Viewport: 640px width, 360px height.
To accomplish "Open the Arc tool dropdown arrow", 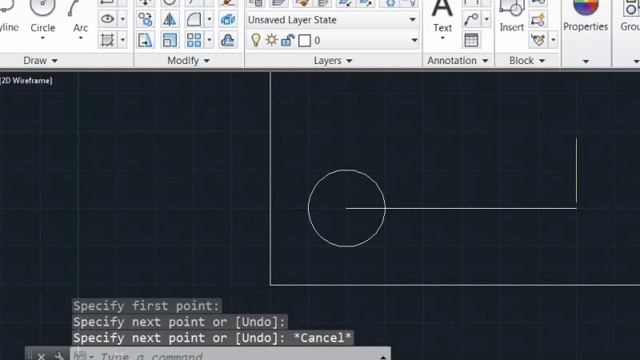I will [x=80, y=38].
